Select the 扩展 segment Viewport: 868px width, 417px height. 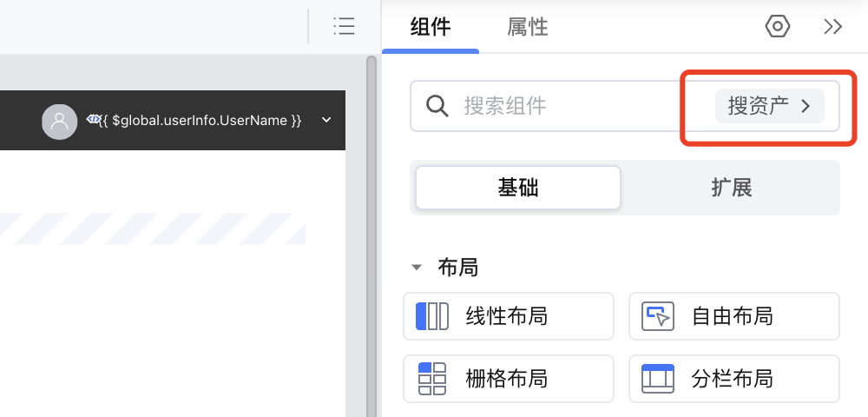[731, 188]
